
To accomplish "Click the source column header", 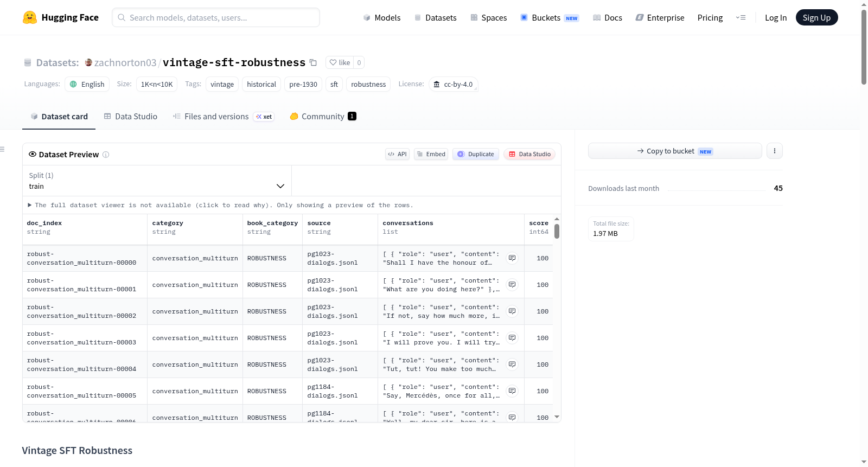I will click(x=340, y=228).
